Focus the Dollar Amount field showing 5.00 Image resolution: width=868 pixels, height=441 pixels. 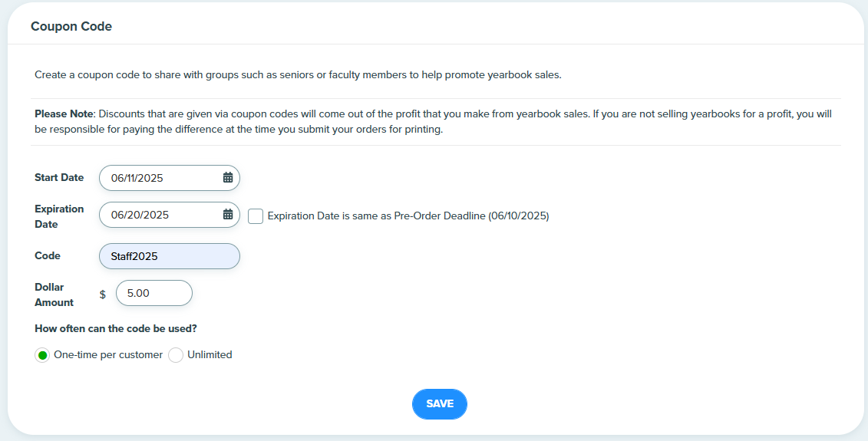154,293
